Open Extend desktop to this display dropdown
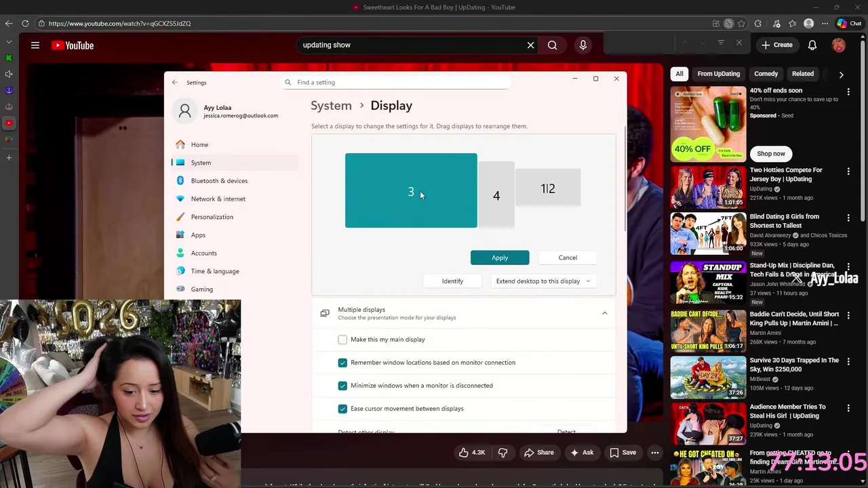868x488 pixels. 542,281
